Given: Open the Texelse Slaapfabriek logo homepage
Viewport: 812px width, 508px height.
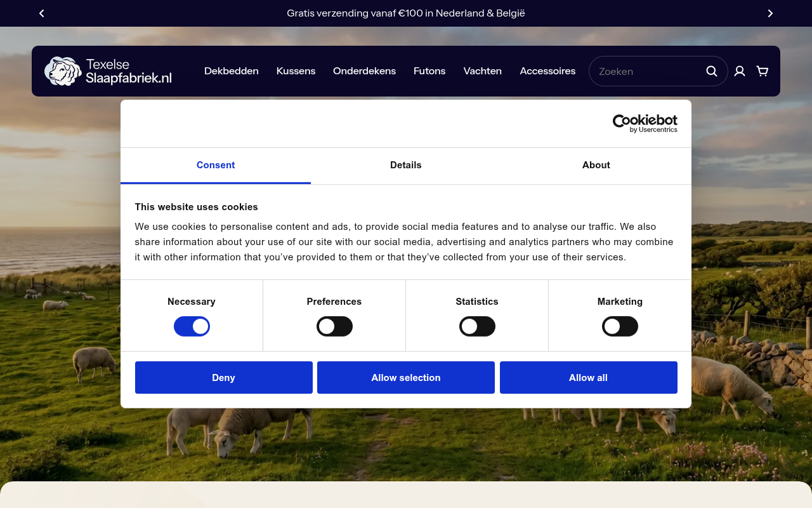Looking at the screenshot, I should coord(108,71).
